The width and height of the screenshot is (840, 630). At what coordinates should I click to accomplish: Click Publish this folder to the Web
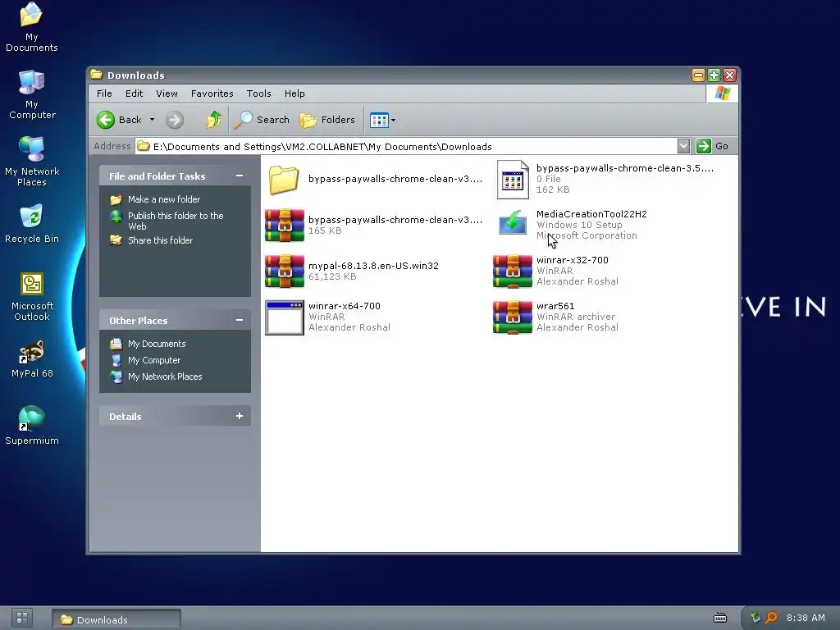176,221
